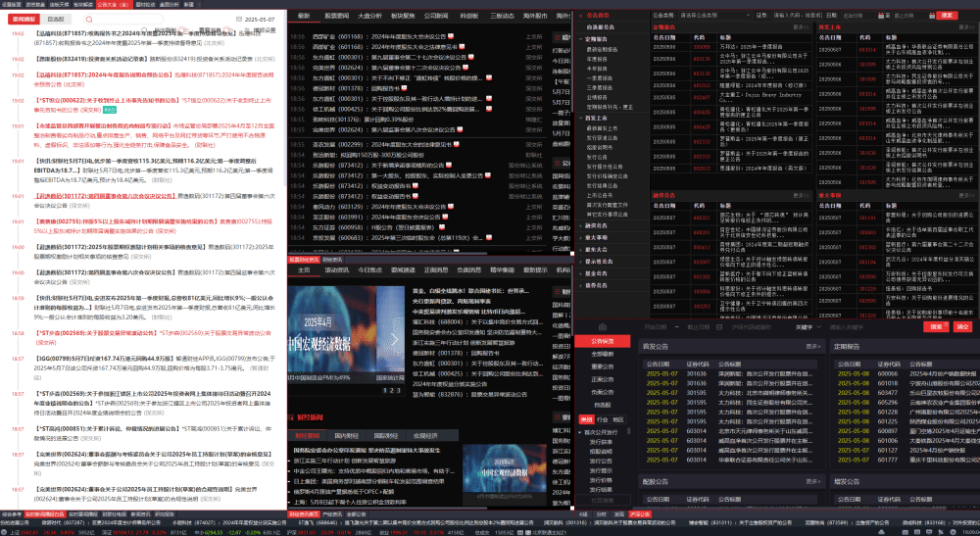980x536 pixels.
Task: Open PDF icon for 德冠新材 (001378) 回购报告书
Action: (x=405, y=88)
